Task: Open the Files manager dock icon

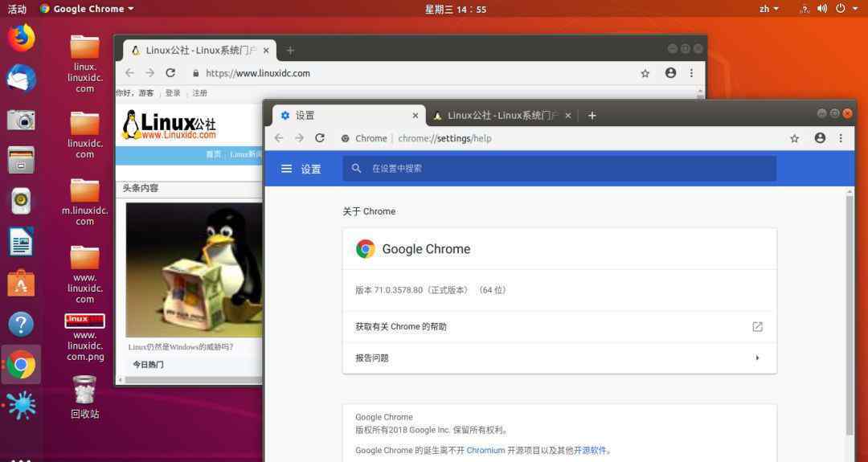Action: [21, 160]
